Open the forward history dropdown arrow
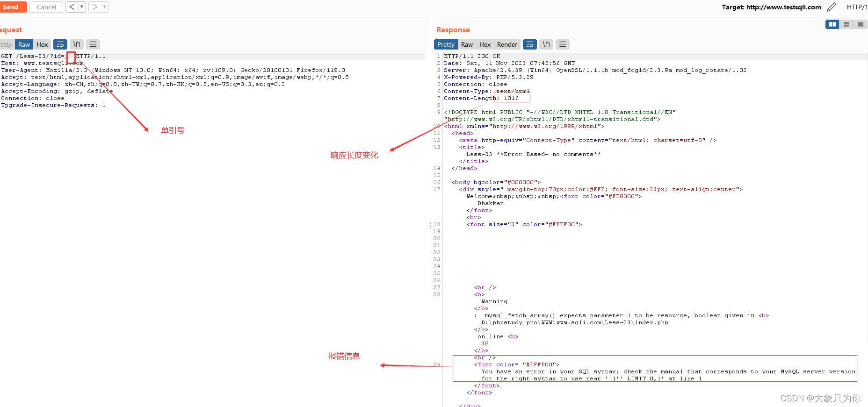The image size is (868, 407). 105,7
